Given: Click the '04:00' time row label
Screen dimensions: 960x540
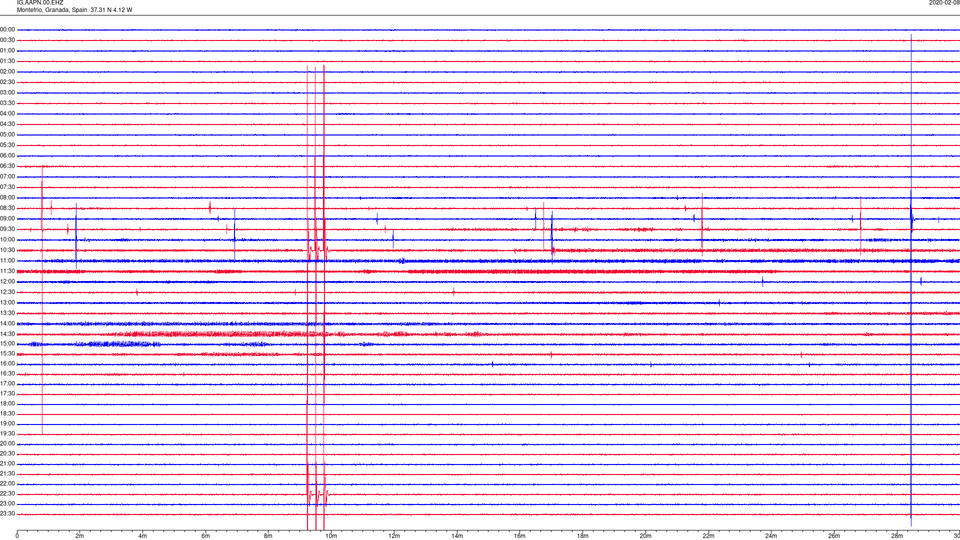Looking at the screenshot, I should pyautogui.click(x=7, y=114).
